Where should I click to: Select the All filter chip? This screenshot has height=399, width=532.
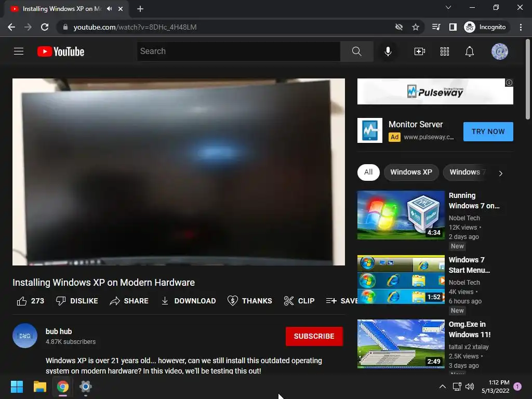coord(368,172)
